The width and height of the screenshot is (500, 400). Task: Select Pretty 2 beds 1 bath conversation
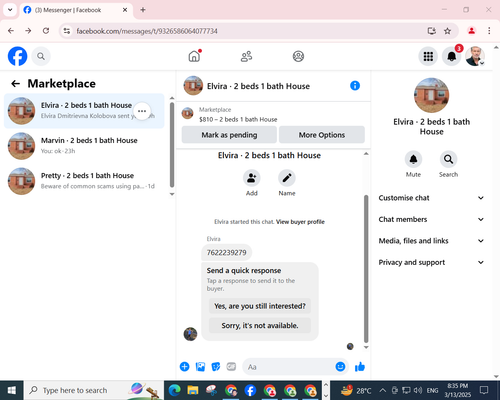coord(84,181)
